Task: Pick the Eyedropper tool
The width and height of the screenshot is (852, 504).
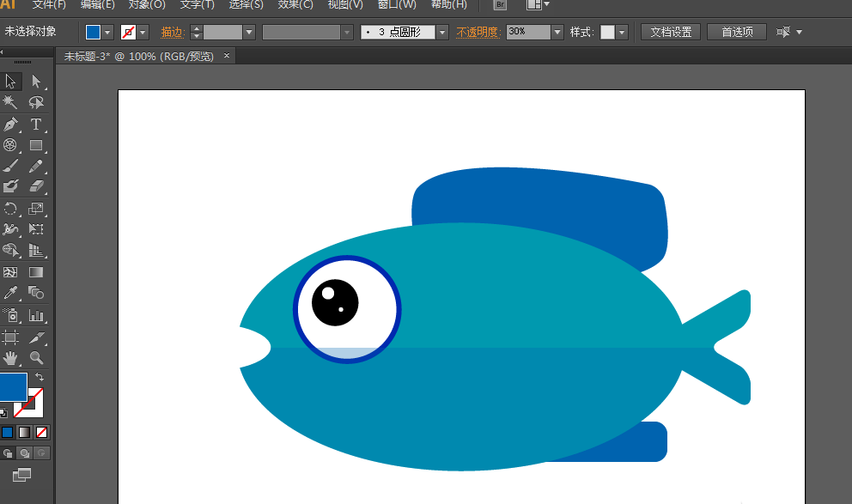Action: coord(10,294)
